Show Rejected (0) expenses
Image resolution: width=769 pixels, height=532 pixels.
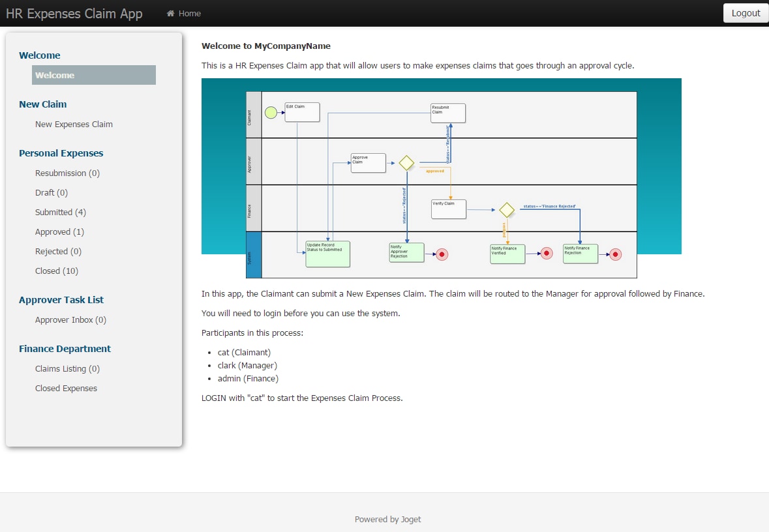tap(58, 252)
